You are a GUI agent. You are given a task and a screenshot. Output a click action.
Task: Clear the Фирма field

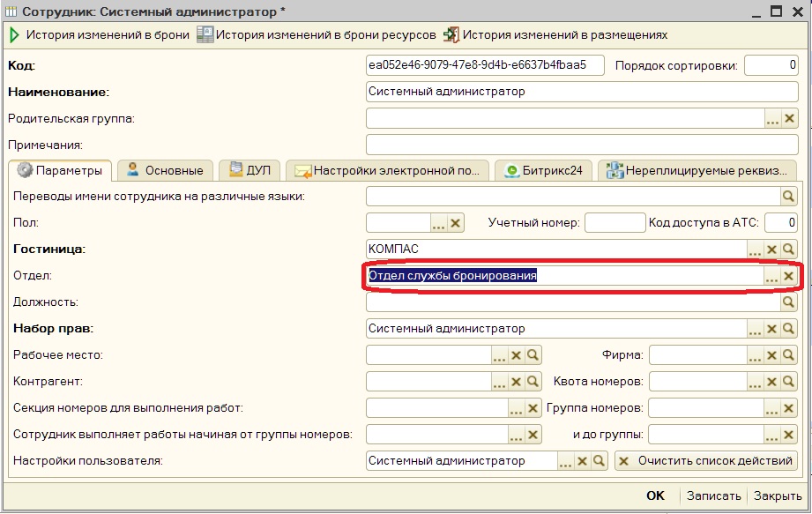click(771, 355)
